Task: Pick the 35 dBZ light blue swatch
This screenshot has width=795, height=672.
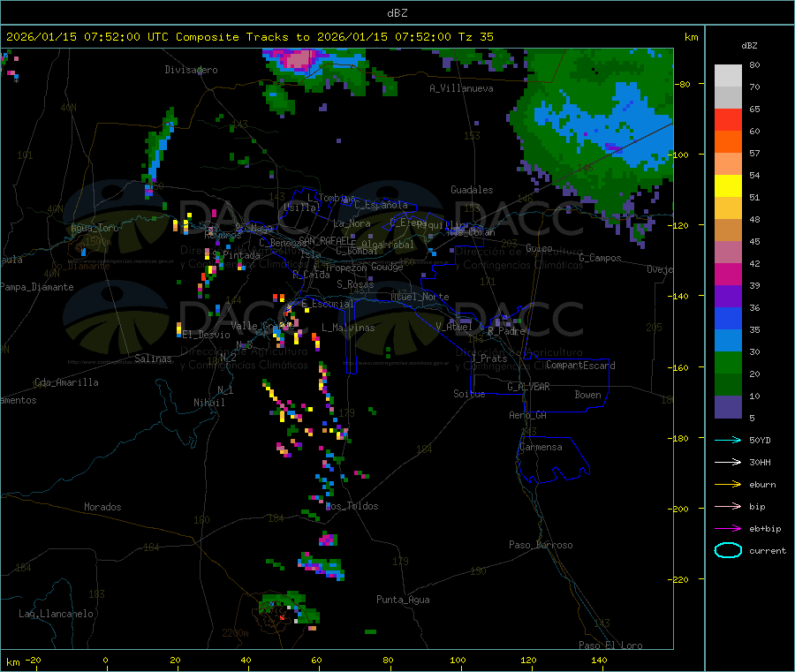Action: tap(728, 341)
